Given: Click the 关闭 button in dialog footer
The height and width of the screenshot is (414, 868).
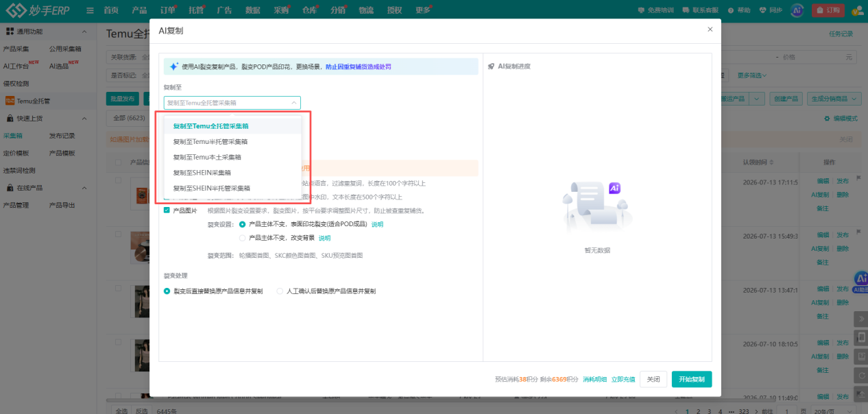Looking at the screenshot, I should coord(653,379).
